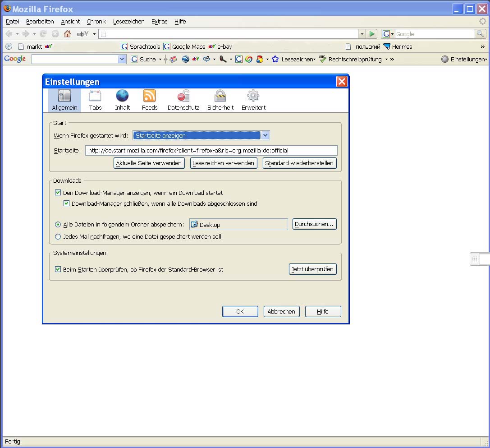Expand the Rechtschreibprüfung dropdown arrow
Screen dimensions: 490x448
386,59
